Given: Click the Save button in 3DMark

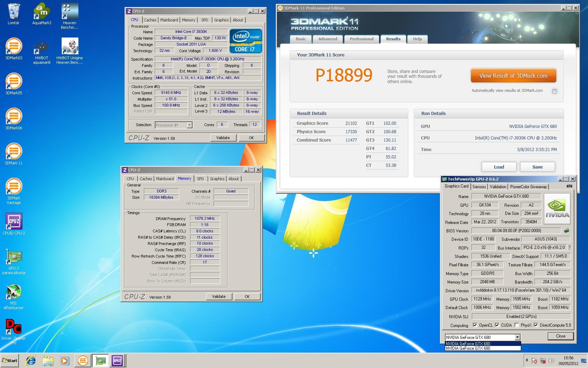Looking at the screenshot, I should [538, 167].
